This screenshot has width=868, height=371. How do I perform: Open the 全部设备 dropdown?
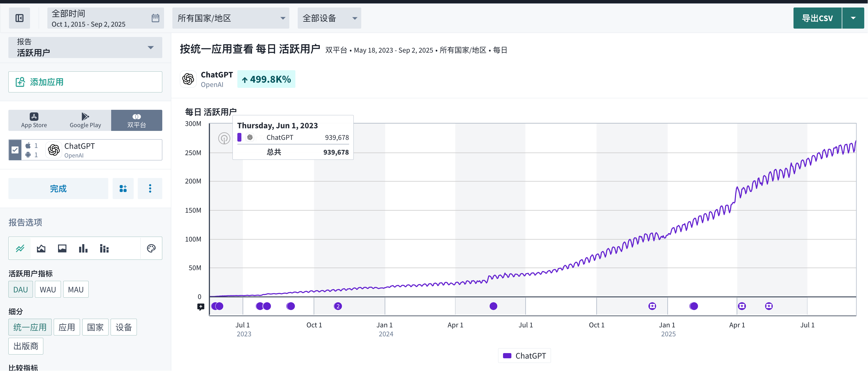click(x=329, y=18)
